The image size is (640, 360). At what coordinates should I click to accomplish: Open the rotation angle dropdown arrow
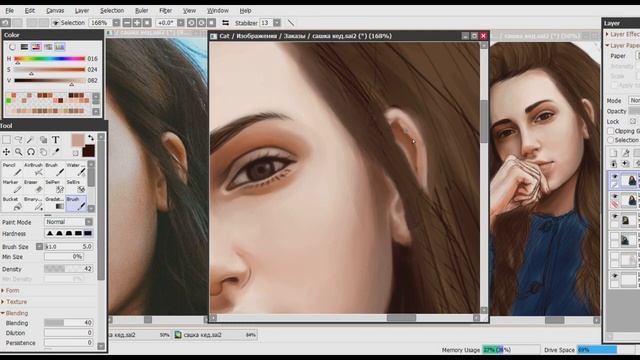point(181,23)
